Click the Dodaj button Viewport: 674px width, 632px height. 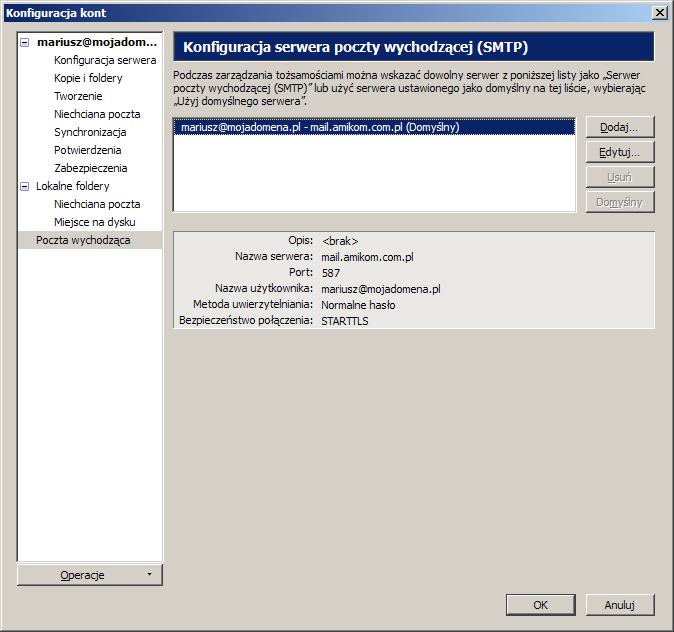tap(620, 128)
